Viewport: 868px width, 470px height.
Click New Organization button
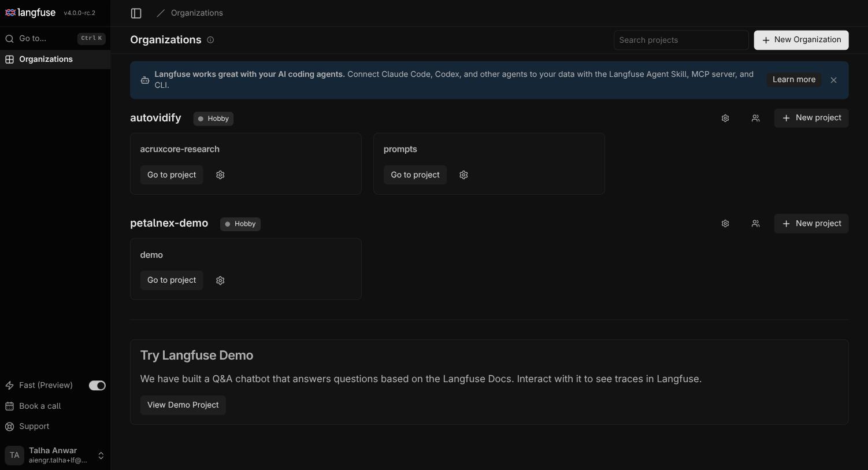pos(801,40)
